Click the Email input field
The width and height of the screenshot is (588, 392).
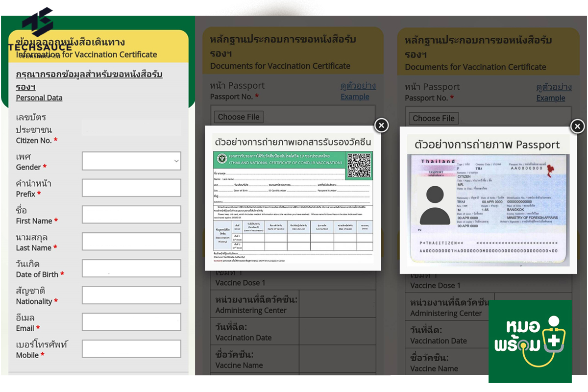[131, 322]
